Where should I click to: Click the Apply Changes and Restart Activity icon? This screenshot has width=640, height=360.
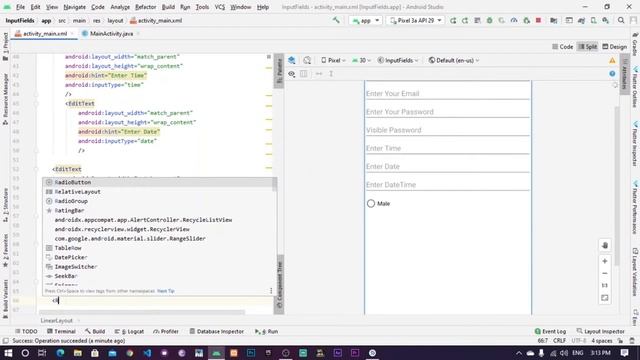tap(453, 20)
